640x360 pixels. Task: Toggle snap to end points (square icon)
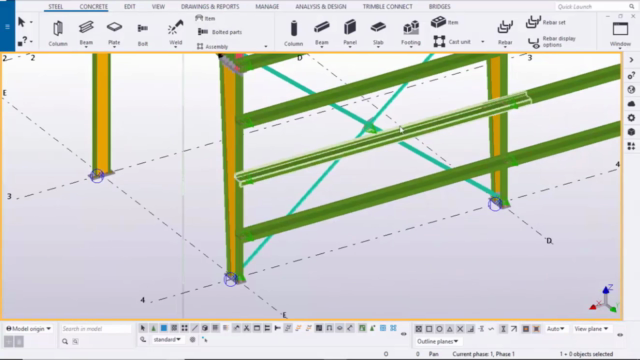[x=429, y=329]
